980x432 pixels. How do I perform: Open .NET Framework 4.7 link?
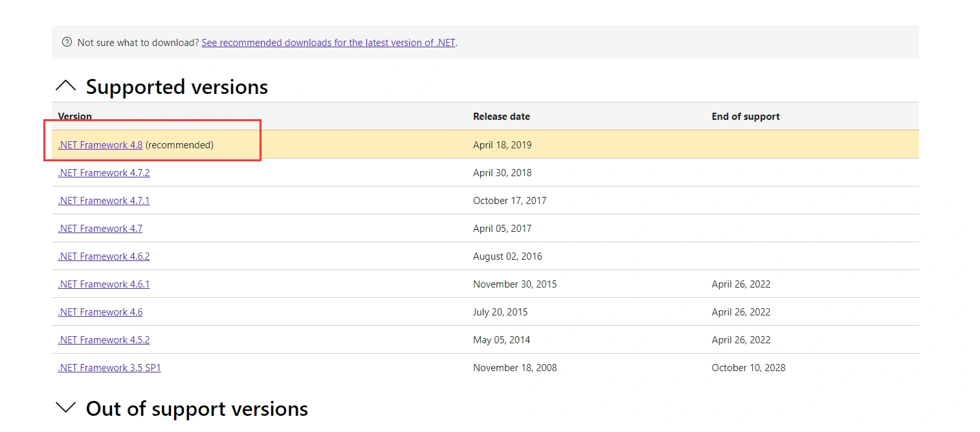click(100, 229)
